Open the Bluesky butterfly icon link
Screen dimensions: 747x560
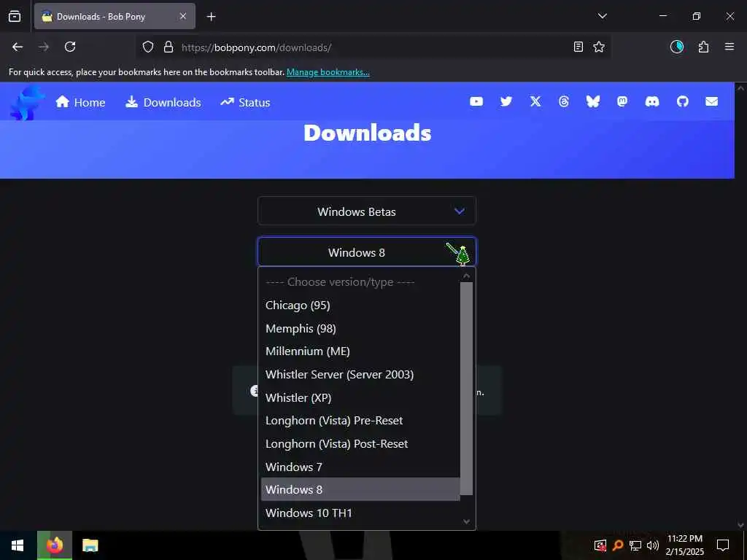592,101
